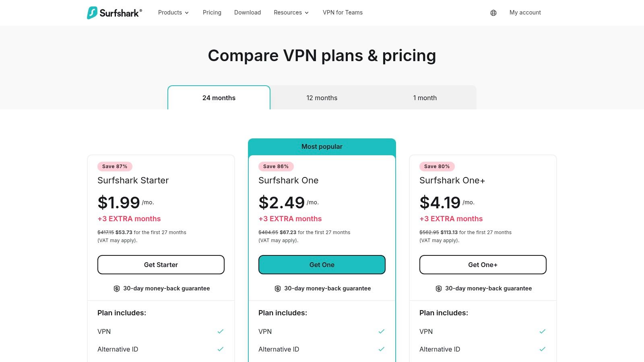Click the money-back guarantee shield under Get Starter
Screen dimensions: 644x362
[x=117, y=288]
